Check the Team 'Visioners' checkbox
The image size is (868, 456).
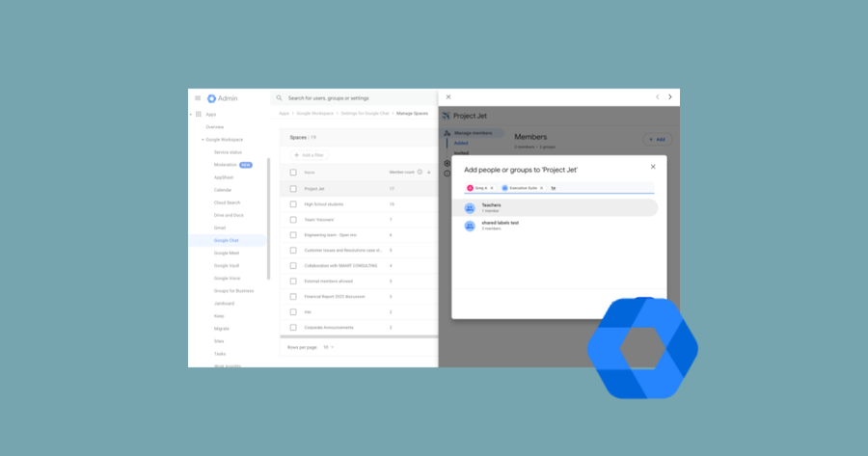coord(293,220)
